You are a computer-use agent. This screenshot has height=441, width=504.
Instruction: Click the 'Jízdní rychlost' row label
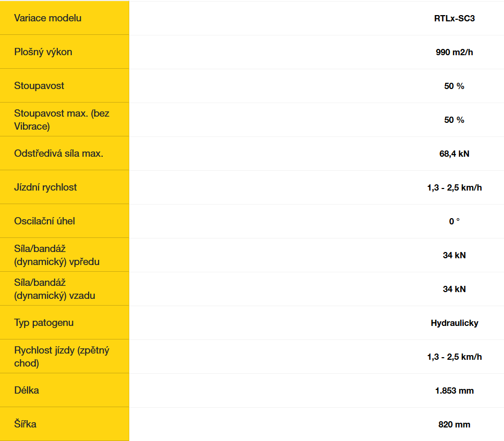45,187
